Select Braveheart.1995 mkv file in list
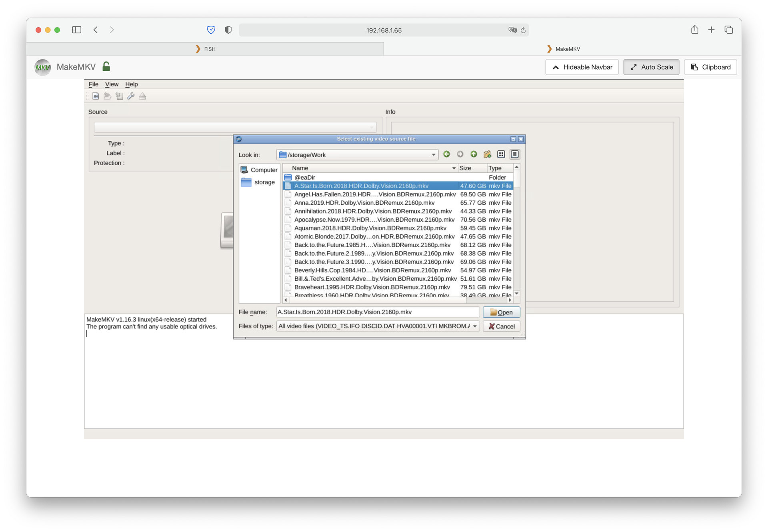The height and width of the screenshot is (532, 768). 372,287
